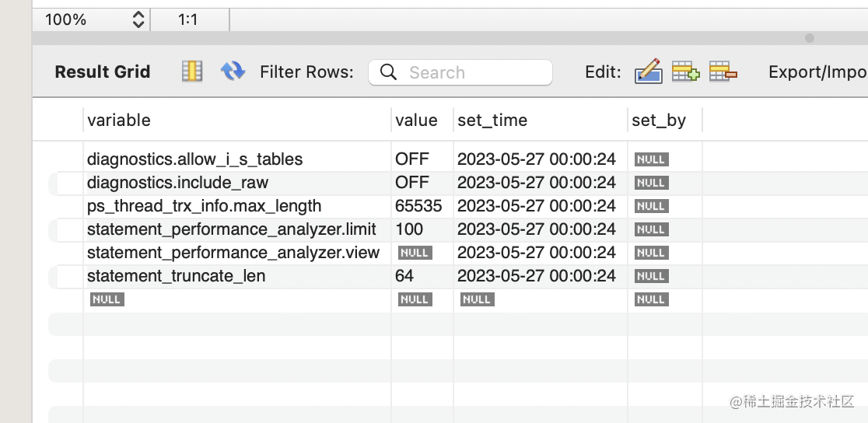Click the NULL value of statement_performance_analyzer.view
Screen dimensions: 868x423
pyautogui.click(x=415, y=253)
